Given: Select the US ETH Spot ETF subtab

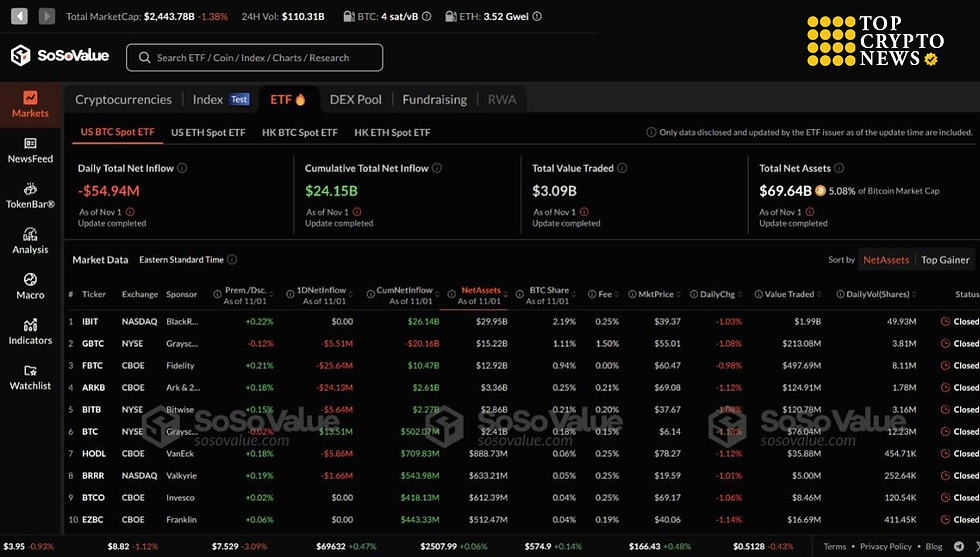Looking at the screenshot, I should coord(208,133).
